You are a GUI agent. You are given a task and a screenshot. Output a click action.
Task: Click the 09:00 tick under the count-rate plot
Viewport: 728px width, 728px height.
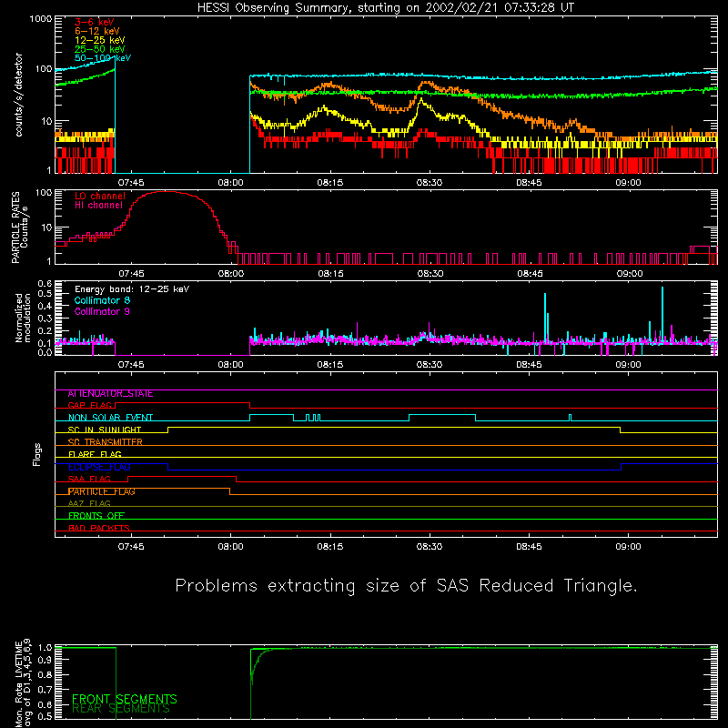[x=629, y=183]
